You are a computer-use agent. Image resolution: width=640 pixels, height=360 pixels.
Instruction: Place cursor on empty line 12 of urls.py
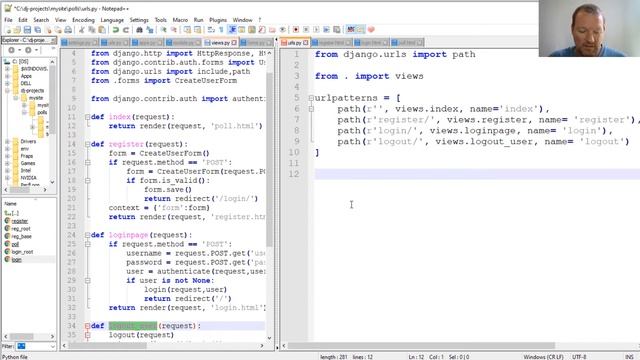(477, 174)
